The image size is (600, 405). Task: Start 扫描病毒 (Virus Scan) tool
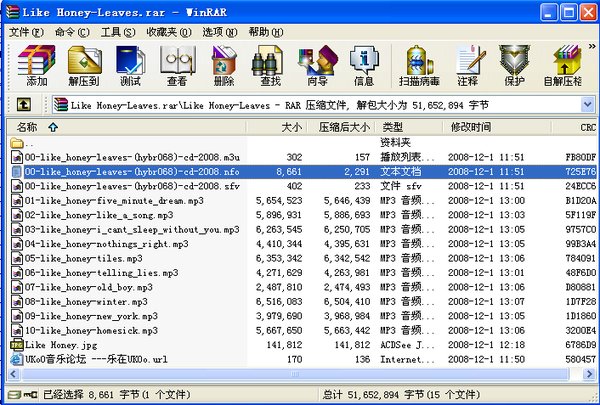(x=419, y=65)
